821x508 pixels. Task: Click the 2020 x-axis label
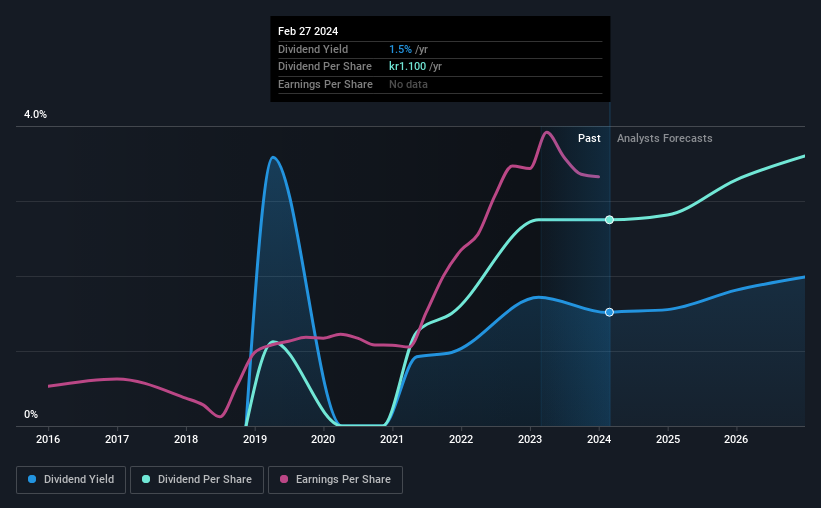[323, 439]
